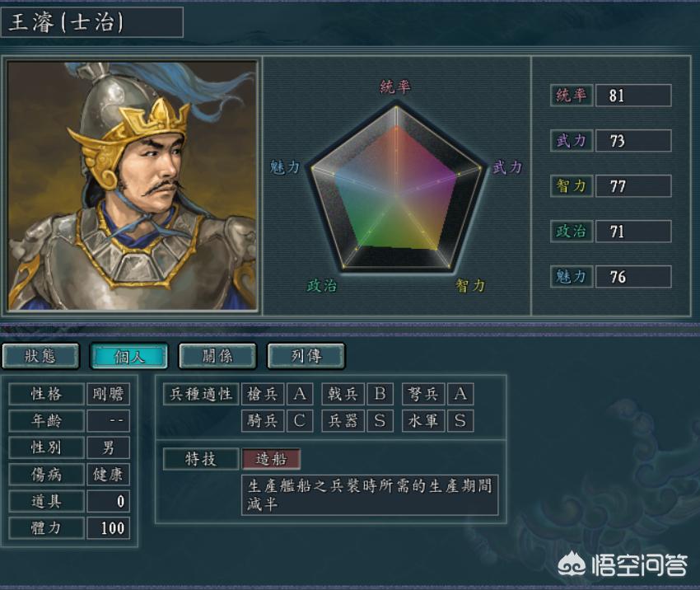Image resolution: width=700 pixels, height=590 pixels.
Task: Switch to the 個人 tab
Action: click(x=129, y=356)
